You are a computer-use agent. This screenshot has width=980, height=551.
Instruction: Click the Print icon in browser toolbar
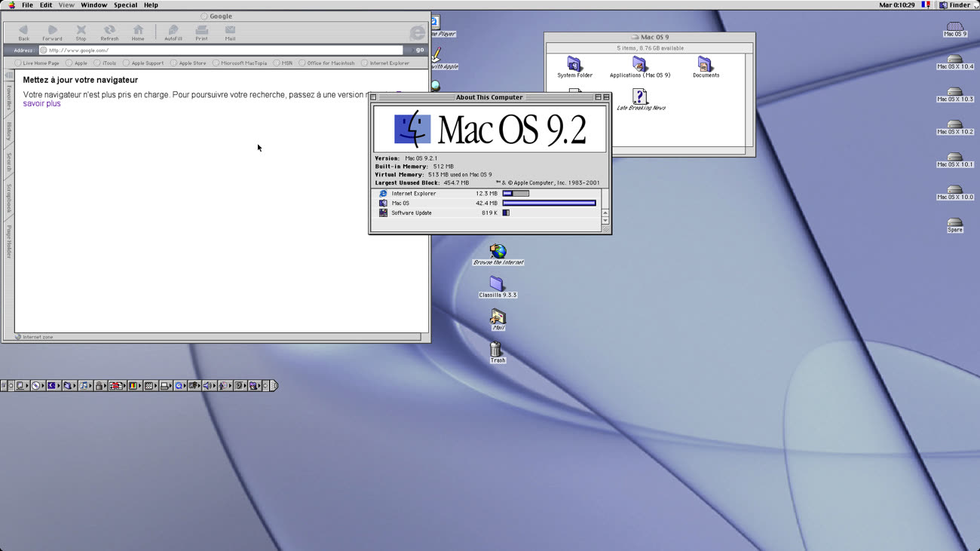click(201, 32)
